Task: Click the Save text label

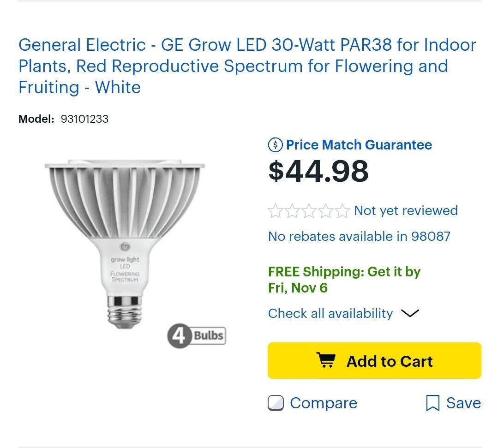Action: point(463,403)
